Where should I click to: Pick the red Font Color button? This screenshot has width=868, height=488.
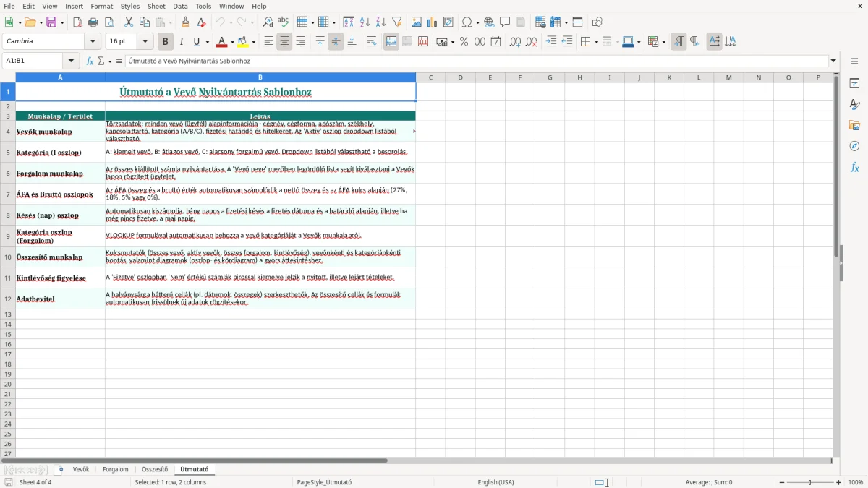[221, 42]
